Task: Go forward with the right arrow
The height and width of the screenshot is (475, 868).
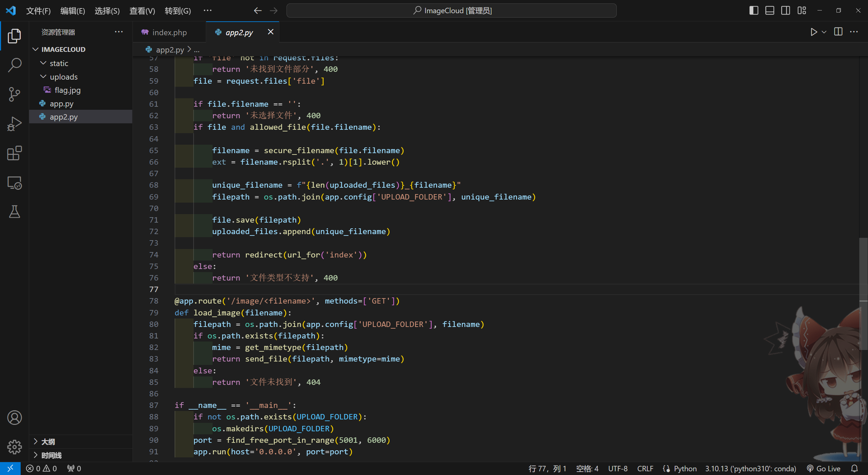Action: 274,11
